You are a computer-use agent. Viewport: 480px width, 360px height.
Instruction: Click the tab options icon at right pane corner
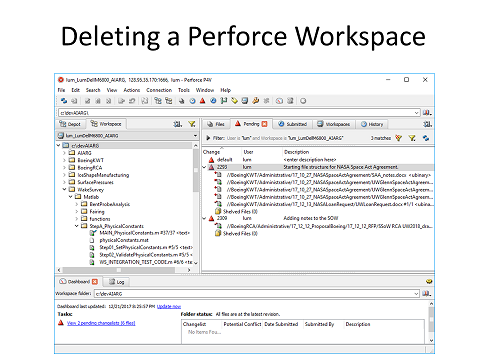[x=427, y=124]
